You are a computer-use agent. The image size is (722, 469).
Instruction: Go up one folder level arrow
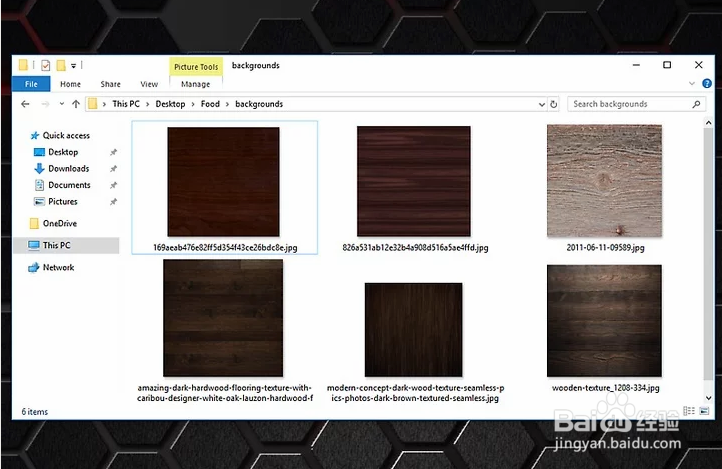click(x=76, y=104)
